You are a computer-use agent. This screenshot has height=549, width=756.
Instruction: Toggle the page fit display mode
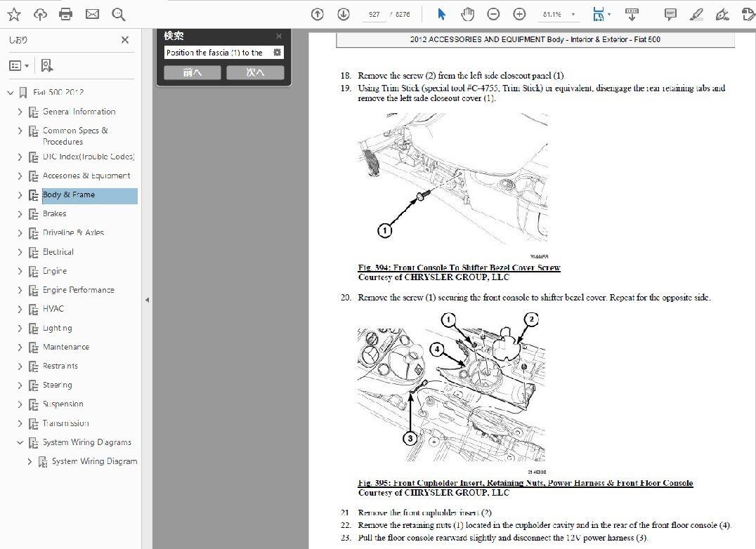598,13
